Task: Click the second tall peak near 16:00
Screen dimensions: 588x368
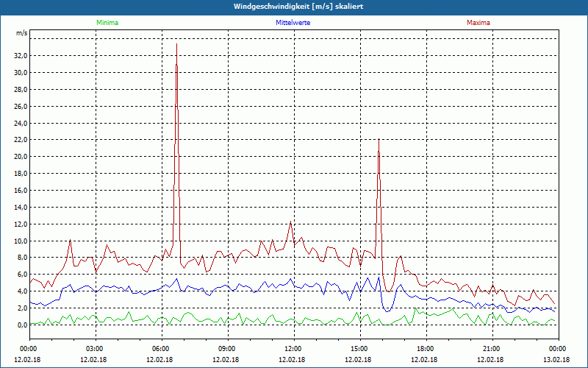Action: [x=379, y=141]
